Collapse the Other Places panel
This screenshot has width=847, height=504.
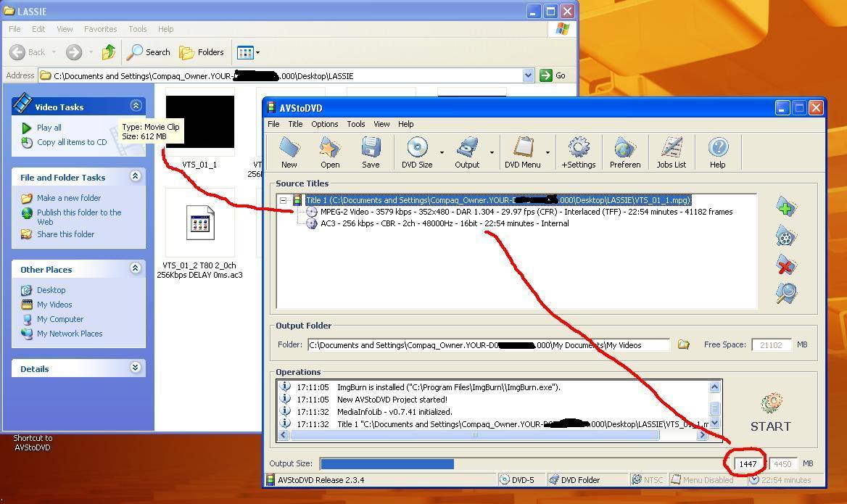pyautogui.click(x=136, y=268)
